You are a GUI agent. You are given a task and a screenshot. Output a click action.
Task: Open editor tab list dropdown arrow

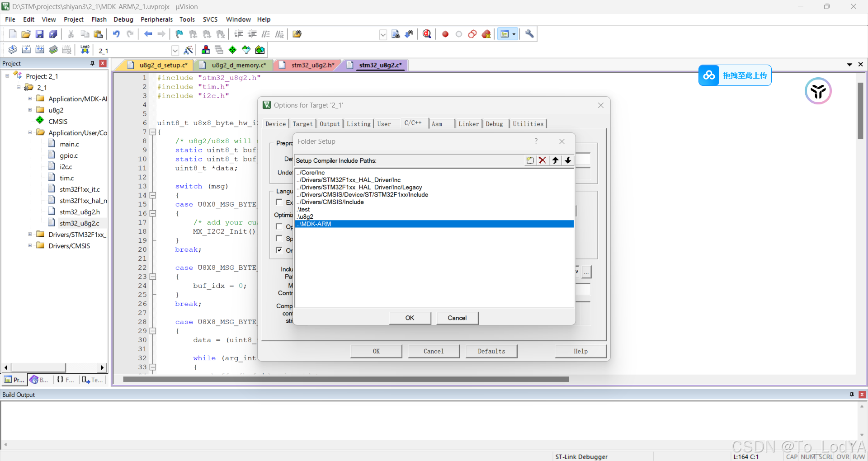tap(849, 65)
